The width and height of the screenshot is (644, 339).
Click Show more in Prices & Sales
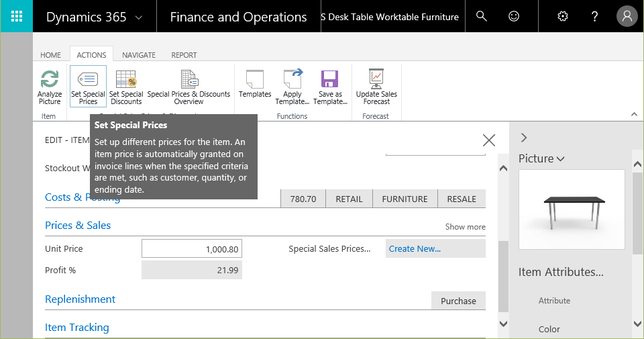465,227
